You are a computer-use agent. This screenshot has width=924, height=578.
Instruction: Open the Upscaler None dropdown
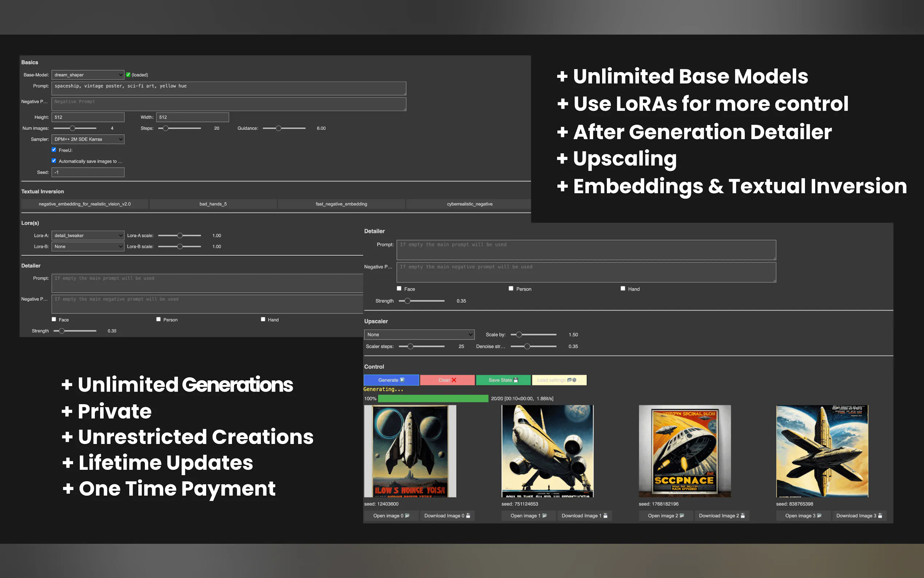point(419,334)
